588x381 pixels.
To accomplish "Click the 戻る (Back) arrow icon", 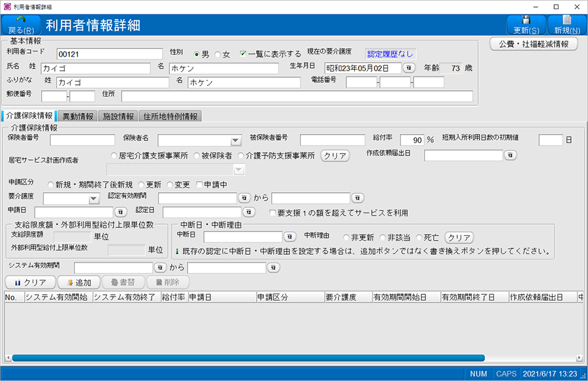I will click(20, 21).
